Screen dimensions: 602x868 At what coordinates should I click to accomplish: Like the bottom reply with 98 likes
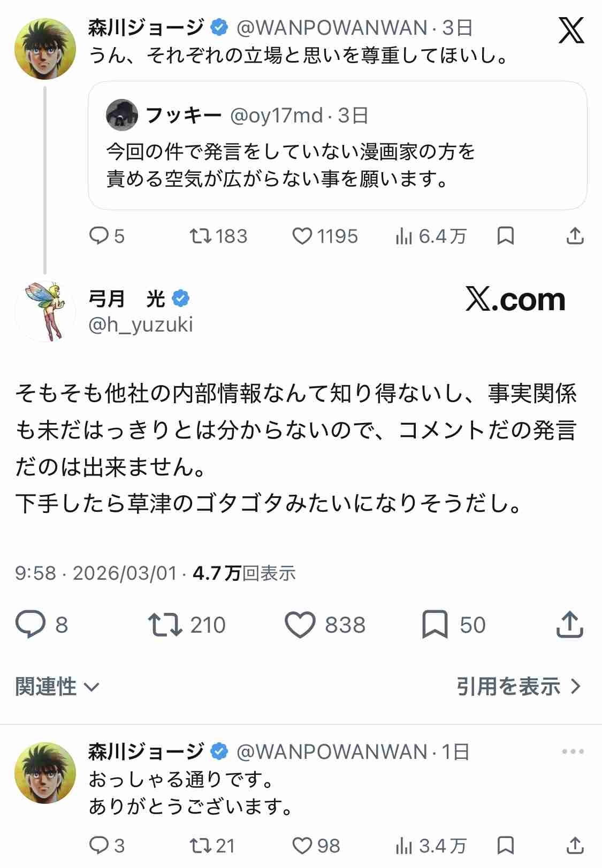coord(302,846)
